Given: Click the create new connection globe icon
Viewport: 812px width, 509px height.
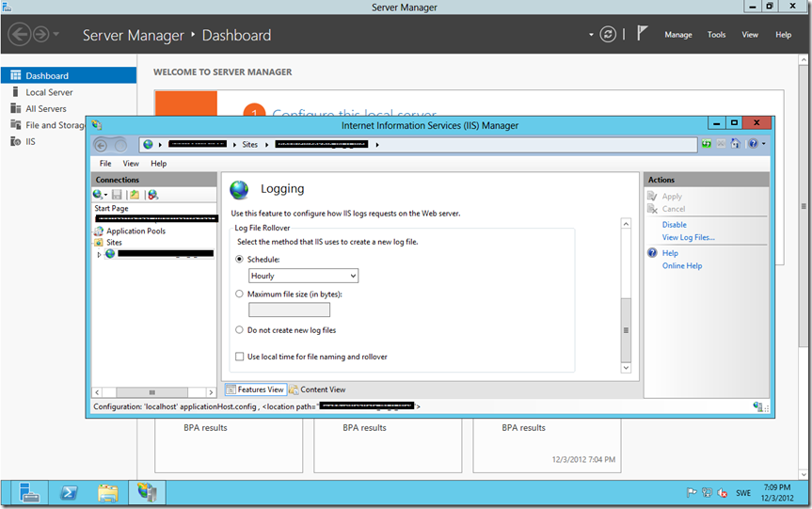Looking at the screenshot, I should [100, 194].
